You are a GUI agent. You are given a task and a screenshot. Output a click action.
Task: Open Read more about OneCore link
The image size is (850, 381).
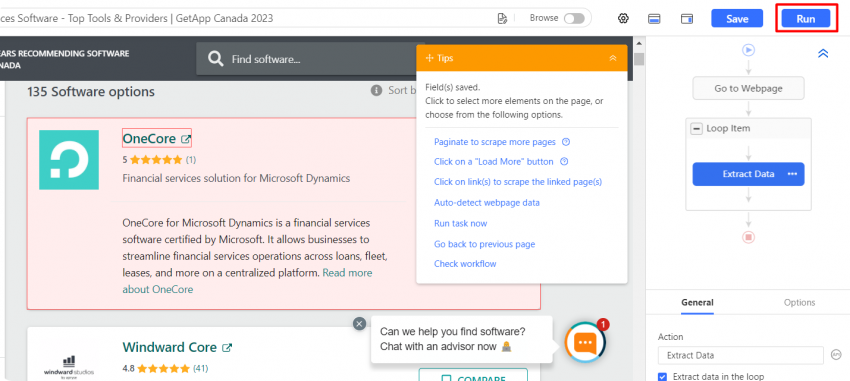point(247,281)
